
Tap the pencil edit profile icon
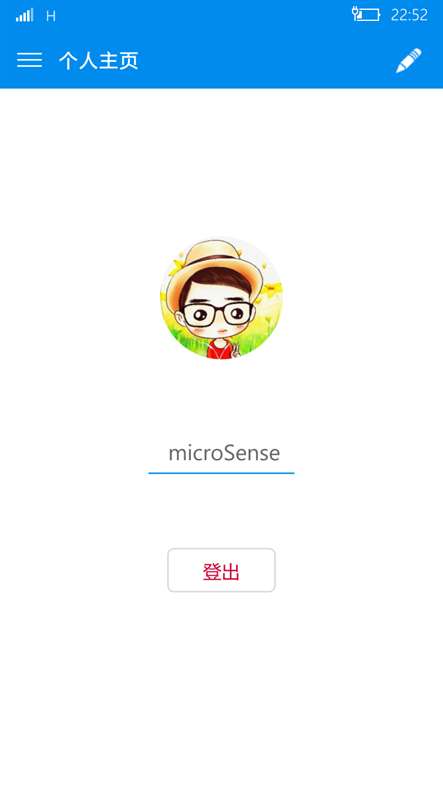tap(408, 60)
